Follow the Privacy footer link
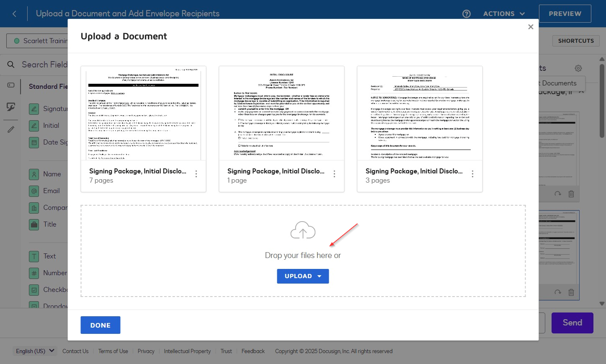The height and width of the screenshot is (364, 606). point(146,351)
